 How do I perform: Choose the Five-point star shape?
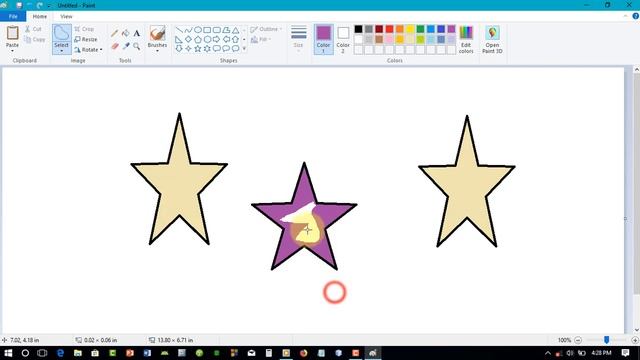point(198,49)
